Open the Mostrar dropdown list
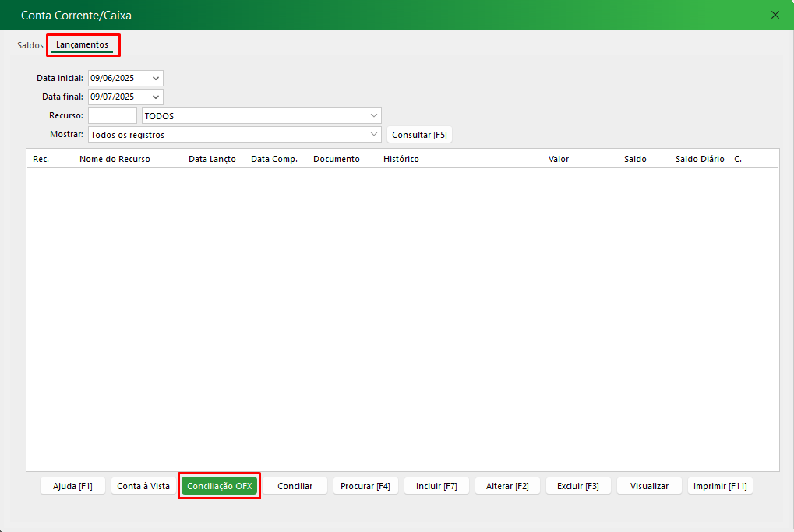Screen dimensions: 794x532 click(235, 135)
